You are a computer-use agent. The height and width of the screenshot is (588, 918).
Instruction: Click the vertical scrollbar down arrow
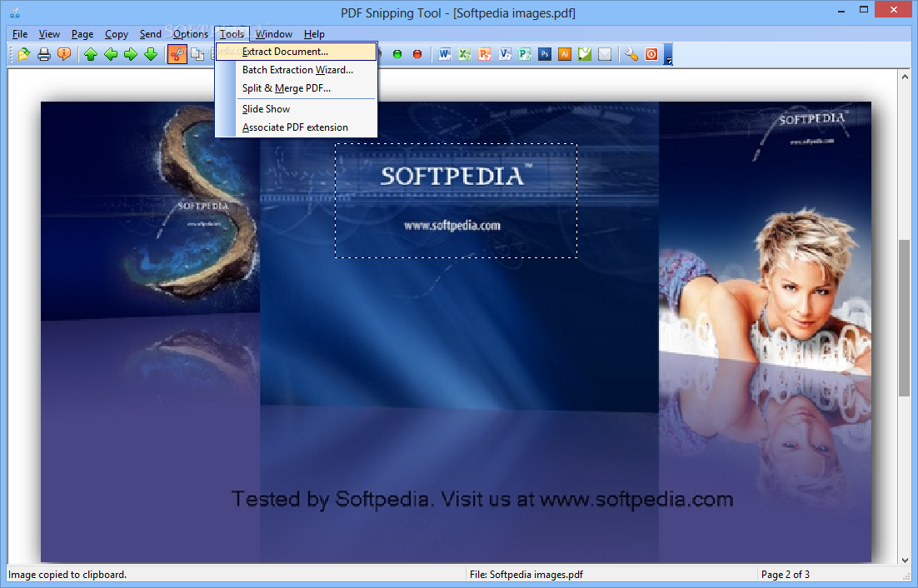point(905,560)
